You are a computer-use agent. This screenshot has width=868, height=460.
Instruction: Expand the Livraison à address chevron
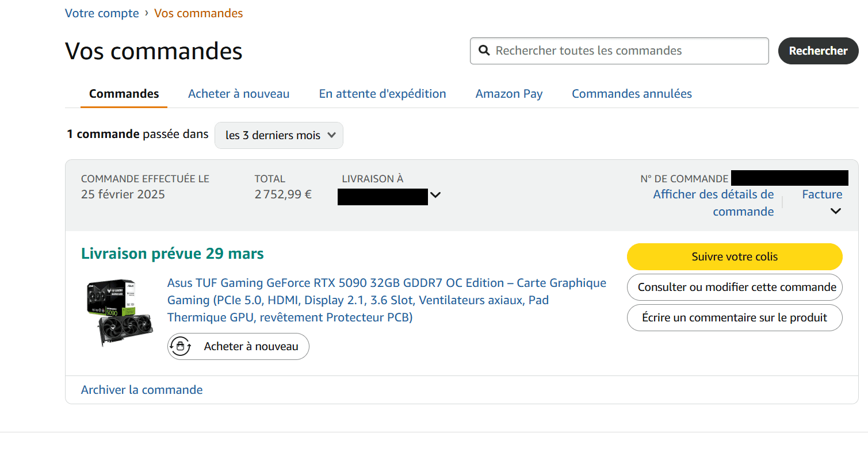click(435, 195)
